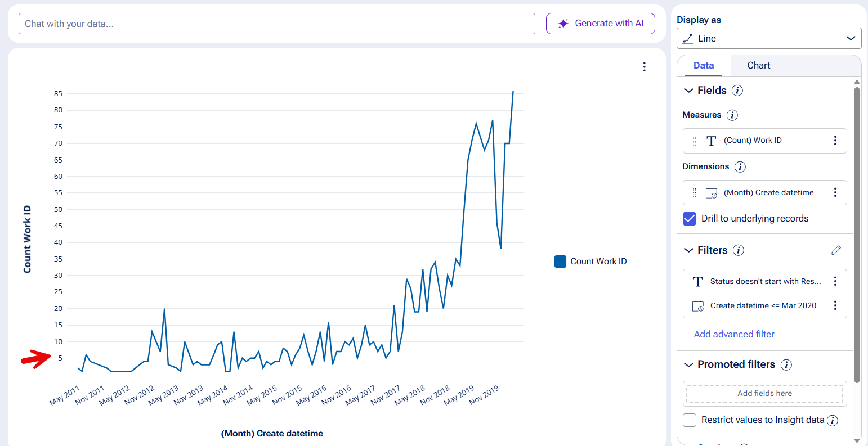Screen dimensions: 868x446
Task: Open options for (Month) Create datetime dimension
Action: click(835, 192)
